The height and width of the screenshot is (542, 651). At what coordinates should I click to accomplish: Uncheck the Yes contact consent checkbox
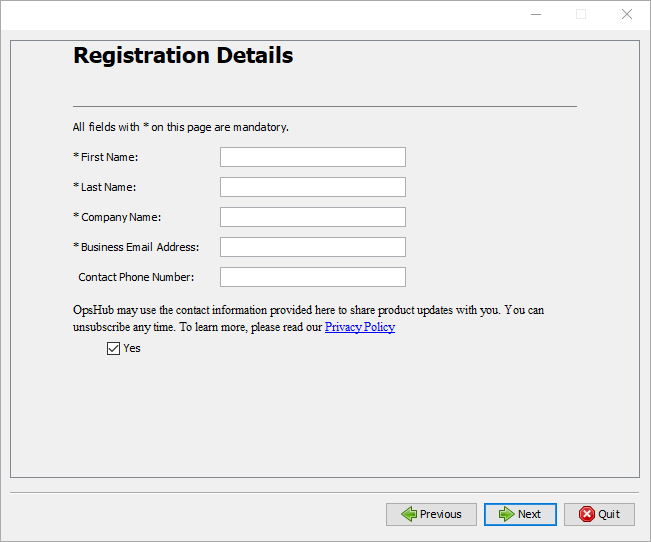[x=113, y=348]
